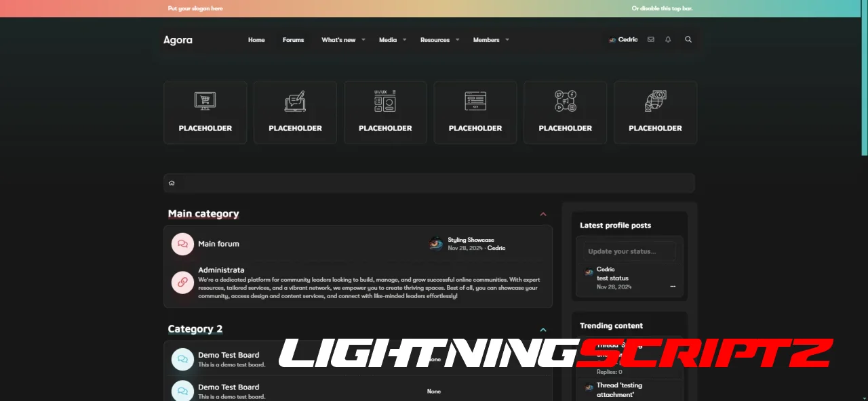Viewport: 868px width, 401px height.
Task: Collapse the Main category section
Action: coord(543,214)
